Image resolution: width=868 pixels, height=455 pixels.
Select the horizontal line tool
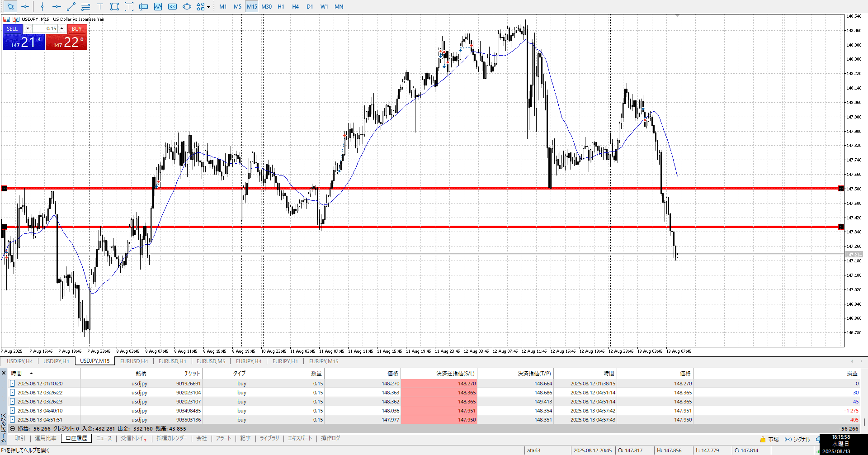(57, 7)
